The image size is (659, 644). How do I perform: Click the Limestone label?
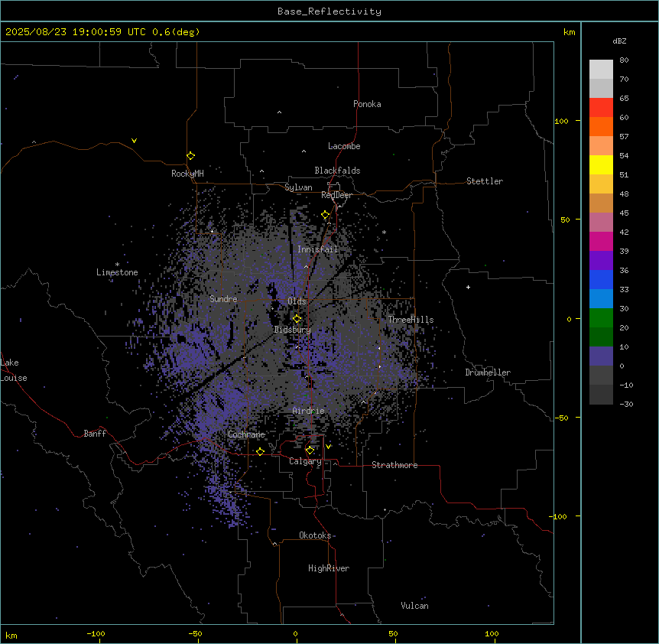pyautogui.click(x=117, y=272)
